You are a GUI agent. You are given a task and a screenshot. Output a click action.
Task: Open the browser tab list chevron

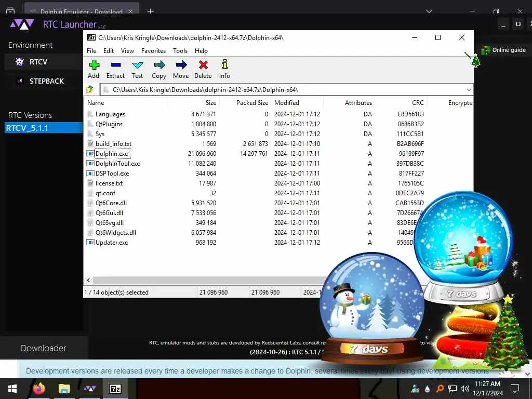coord(429,11)
